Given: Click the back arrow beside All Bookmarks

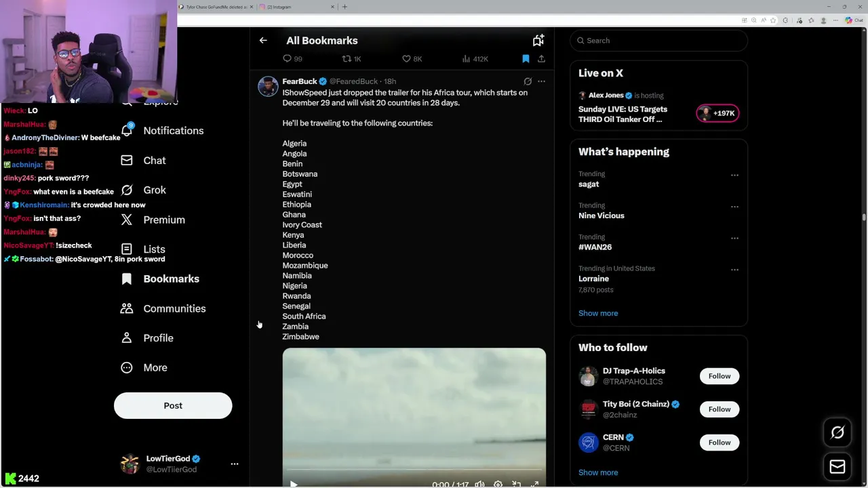Looking at the screenshot, I should [263, 41].
